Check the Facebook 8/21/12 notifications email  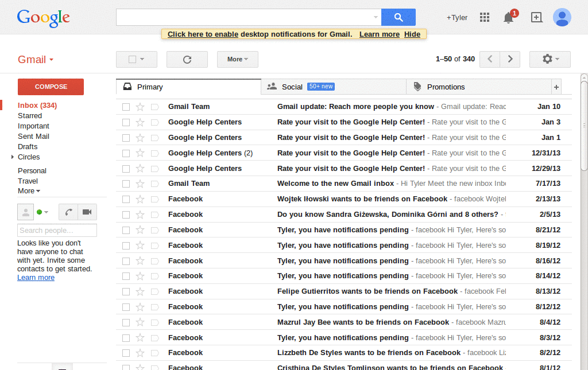[126, 230]
